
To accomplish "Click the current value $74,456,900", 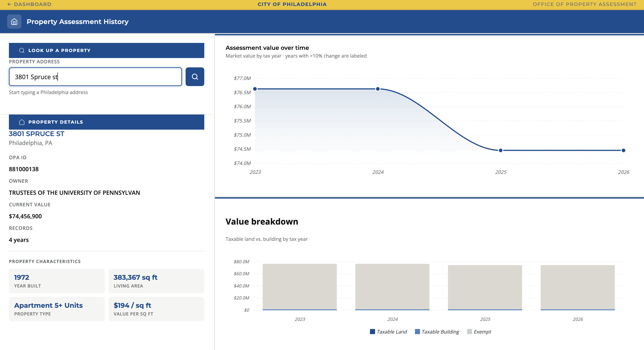I will 25,216.
